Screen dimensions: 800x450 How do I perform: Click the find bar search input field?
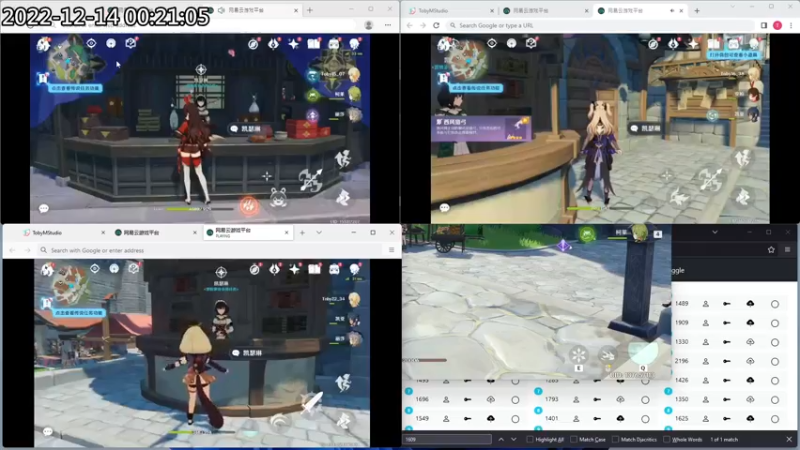pos(447,439)
